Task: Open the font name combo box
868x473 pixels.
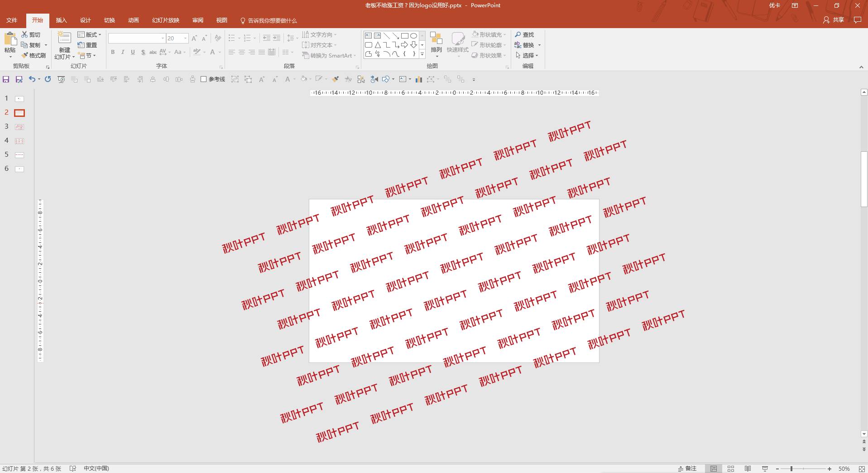Action: coord(136,39)
